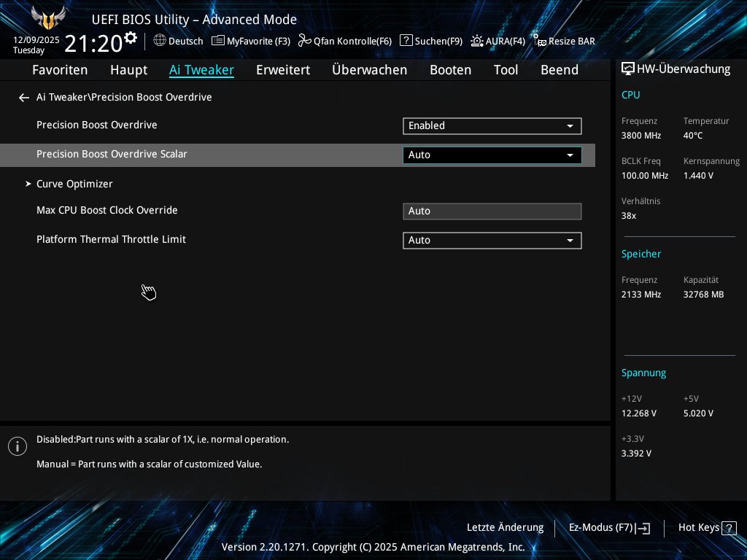Screen dimensions: 747x560
Task: Click the settings gear next to the clock
Action: [131, 38]
